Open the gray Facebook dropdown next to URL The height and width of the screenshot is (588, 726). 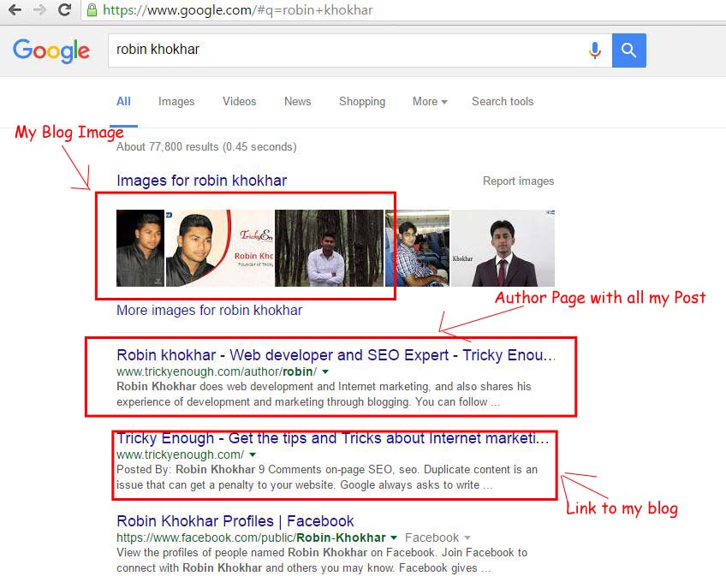tap(437, 538)
